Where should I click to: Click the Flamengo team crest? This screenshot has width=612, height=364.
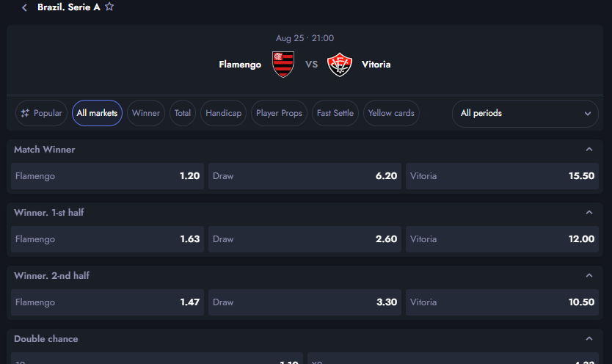coord(283,65)
